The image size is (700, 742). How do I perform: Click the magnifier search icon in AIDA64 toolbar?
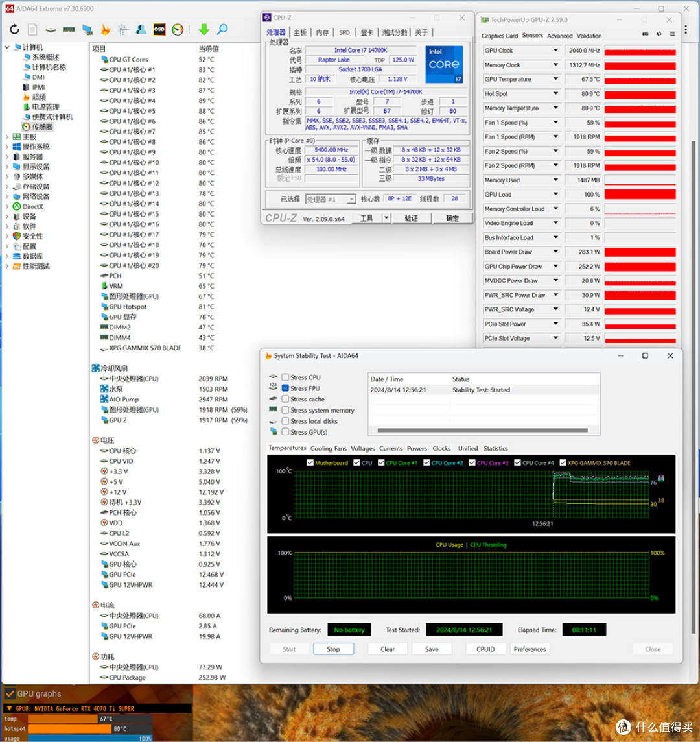point(222,29)
